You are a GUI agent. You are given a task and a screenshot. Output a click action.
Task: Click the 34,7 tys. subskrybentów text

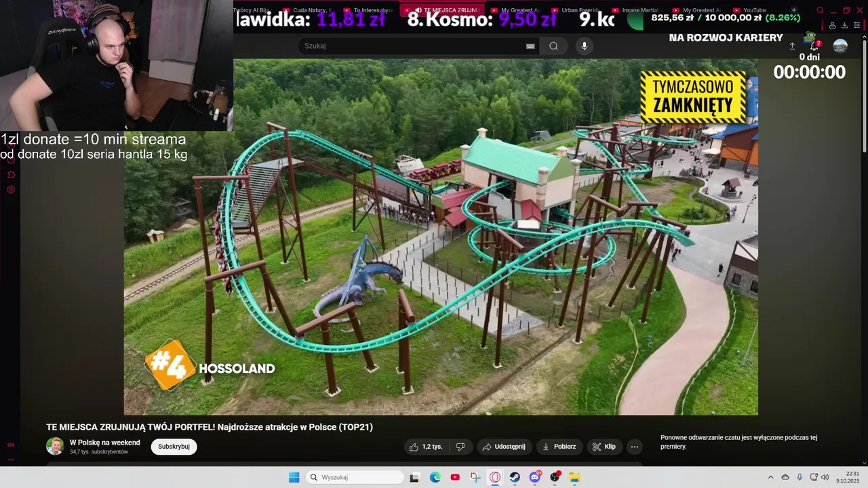pos(99,452)
